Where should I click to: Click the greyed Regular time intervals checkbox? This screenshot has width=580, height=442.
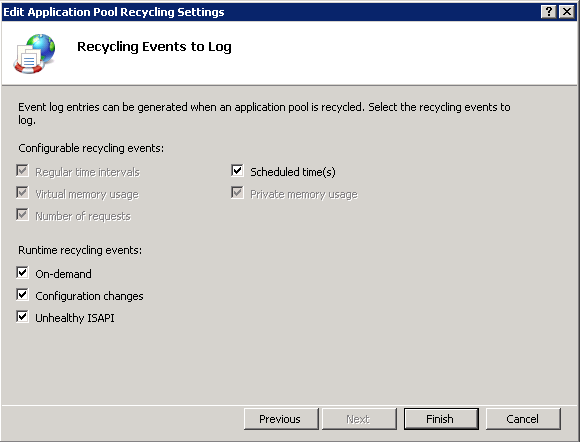pos(22,171)
